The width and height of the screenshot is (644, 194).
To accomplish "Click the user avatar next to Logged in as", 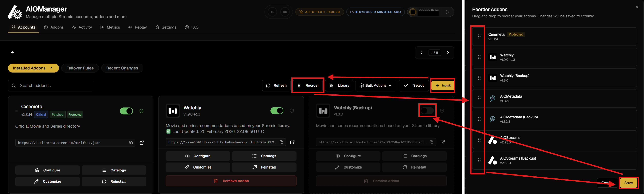I will pos(413,12).
